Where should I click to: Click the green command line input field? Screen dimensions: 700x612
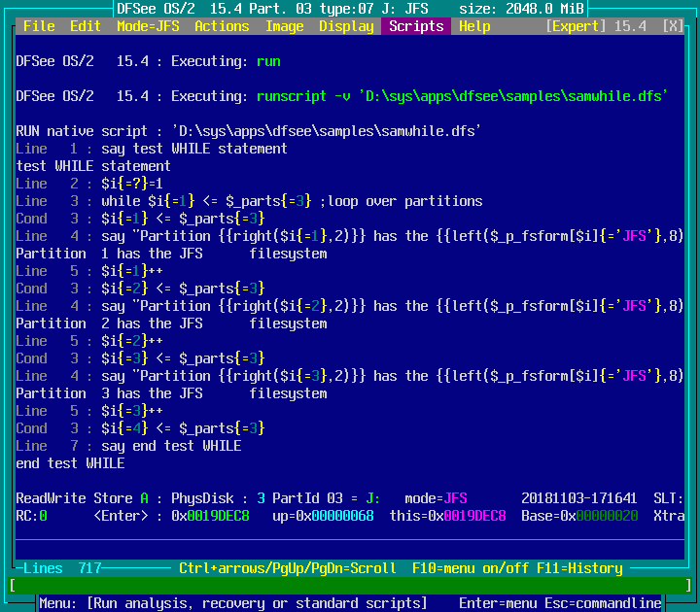pyautogui.click(x=350, y=586)
